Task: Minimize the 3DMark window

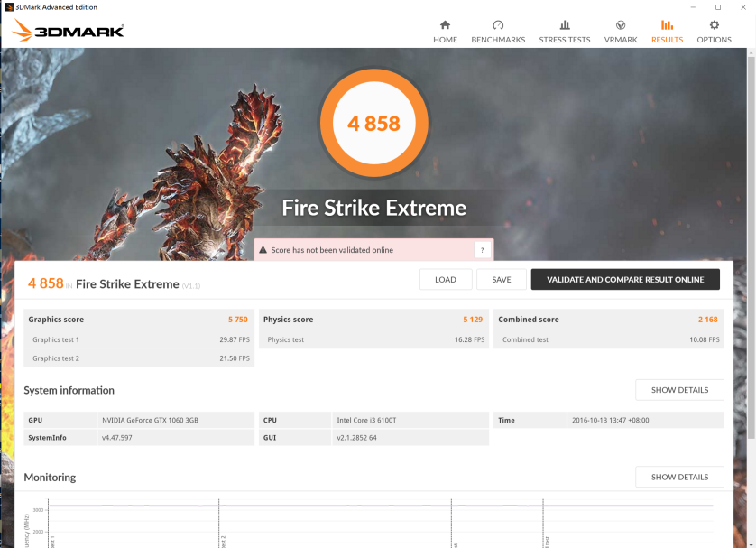Action: pos(693,7)
